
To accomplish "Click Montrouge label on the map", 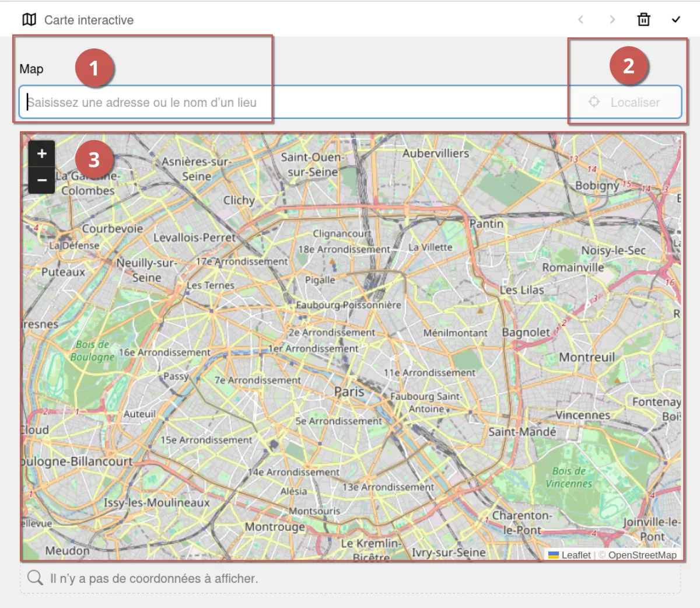I will point(275,527).
